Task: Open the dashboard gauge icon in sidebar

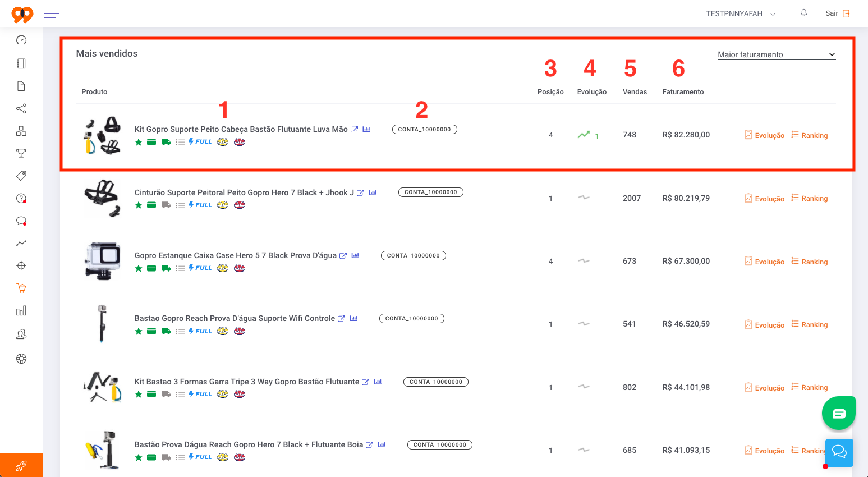Action: coord(21,40)
